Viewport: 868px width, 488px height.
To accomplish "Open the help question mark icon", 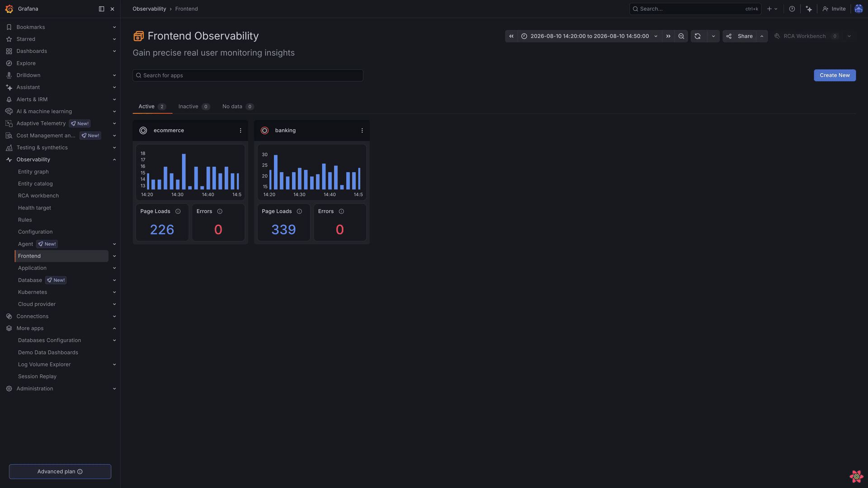I will click(x=792, y=9).
